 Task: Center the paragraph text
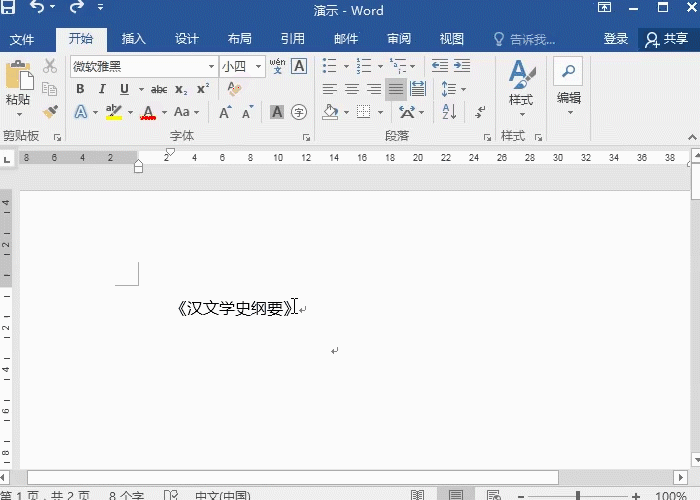(x=352, y=89)
